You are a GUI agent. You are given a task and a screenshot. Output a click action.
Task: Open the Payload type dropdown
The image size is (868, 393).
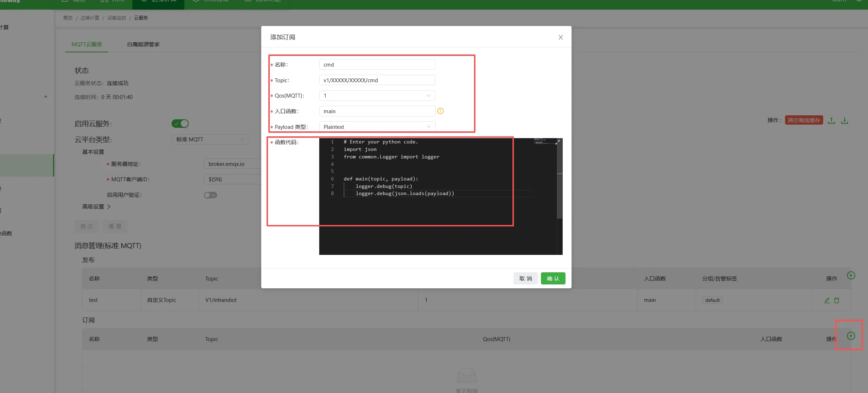pyautogui.click(x=377, y=127)
